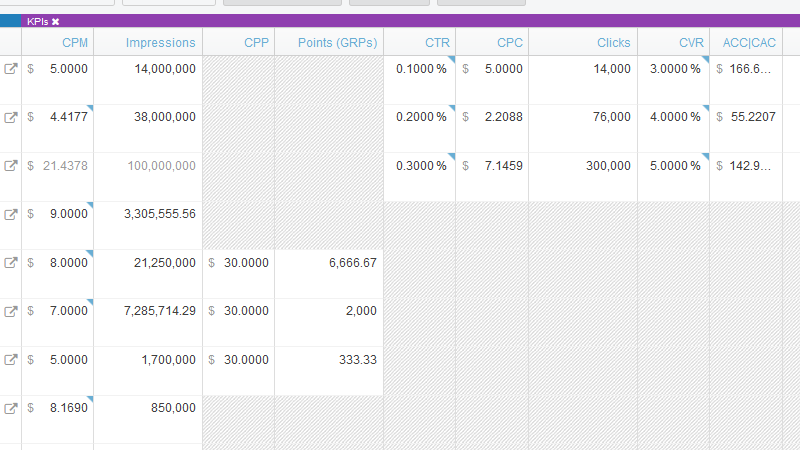Select the CVR cell 4.0000 %

(x=673, y=129)
